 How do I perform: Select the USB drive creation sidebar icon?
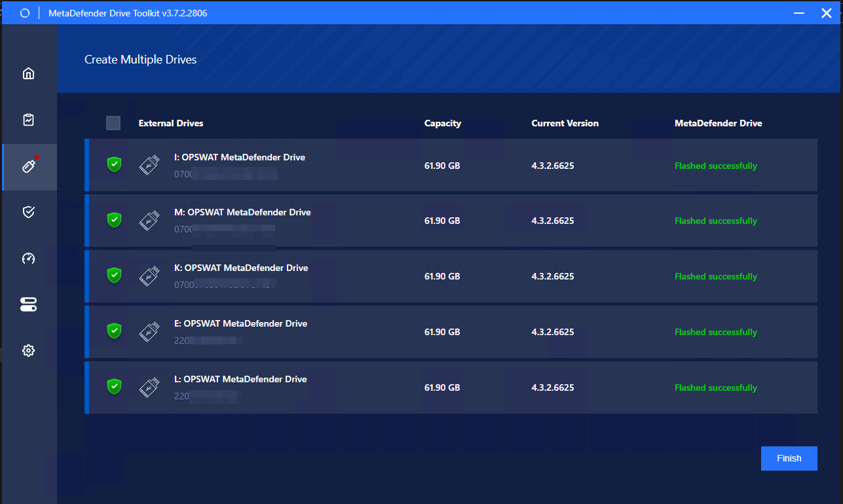[28, 166]
